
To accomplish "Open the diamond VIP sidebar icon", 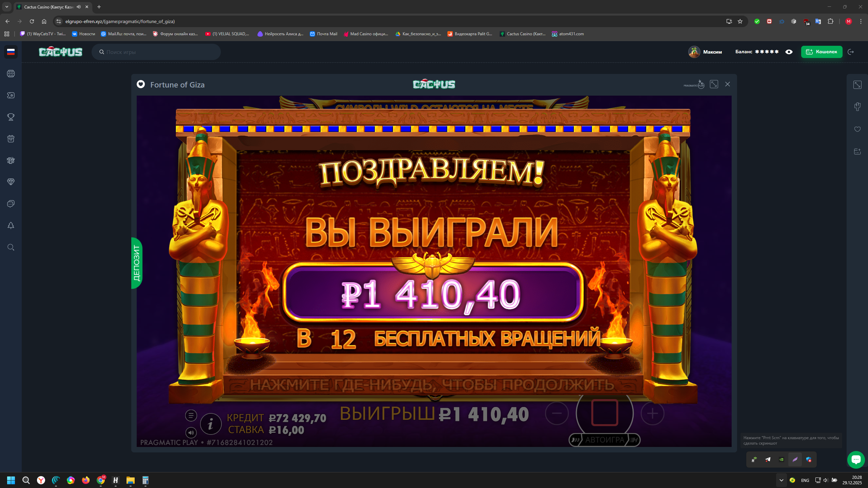I will click(11, 182).
